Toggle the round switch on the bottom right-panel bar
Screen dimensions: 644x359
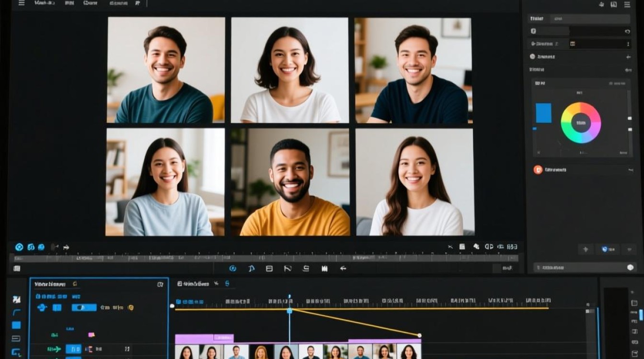[631, 268]
